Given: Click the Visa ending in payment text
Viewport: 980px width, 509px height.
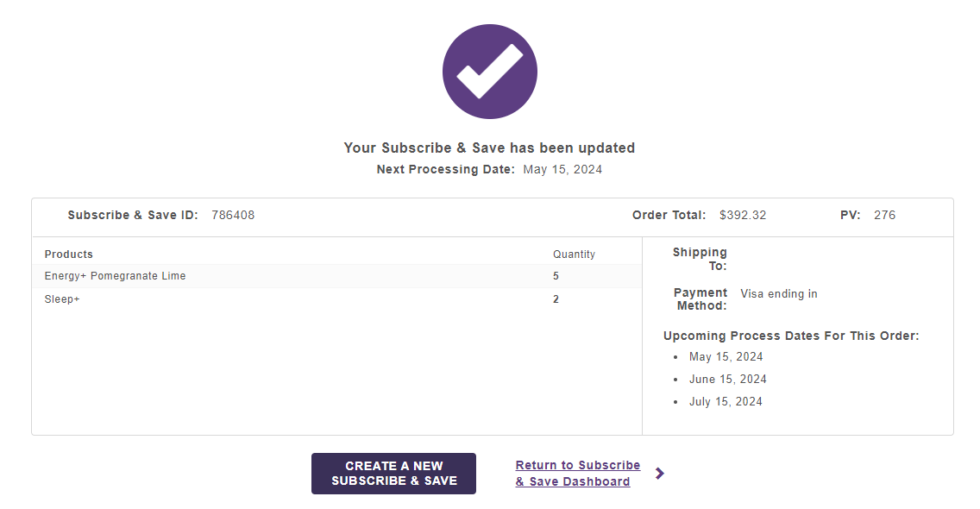Looking at the screenshot, I should click(779, 294).
